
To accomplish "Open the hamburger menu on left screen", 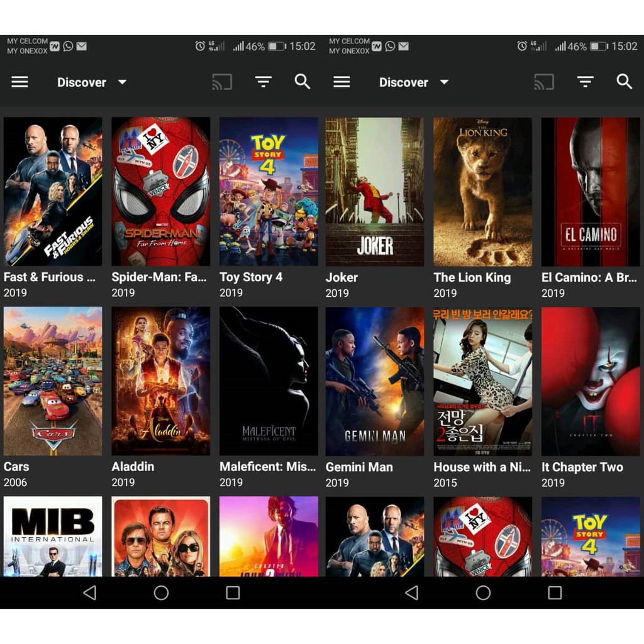I will point(20,82).
